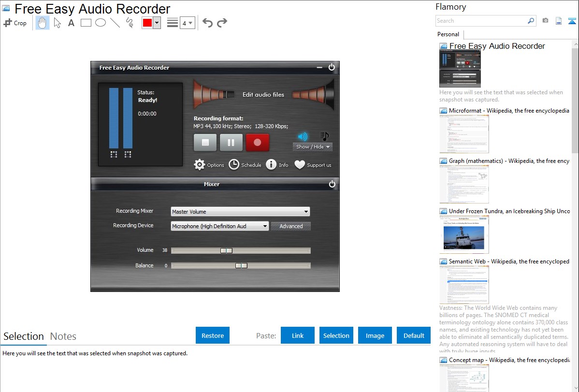Open the Recording Mixer dropdown
The image size is (579, 392).
[x=240, y=212]
